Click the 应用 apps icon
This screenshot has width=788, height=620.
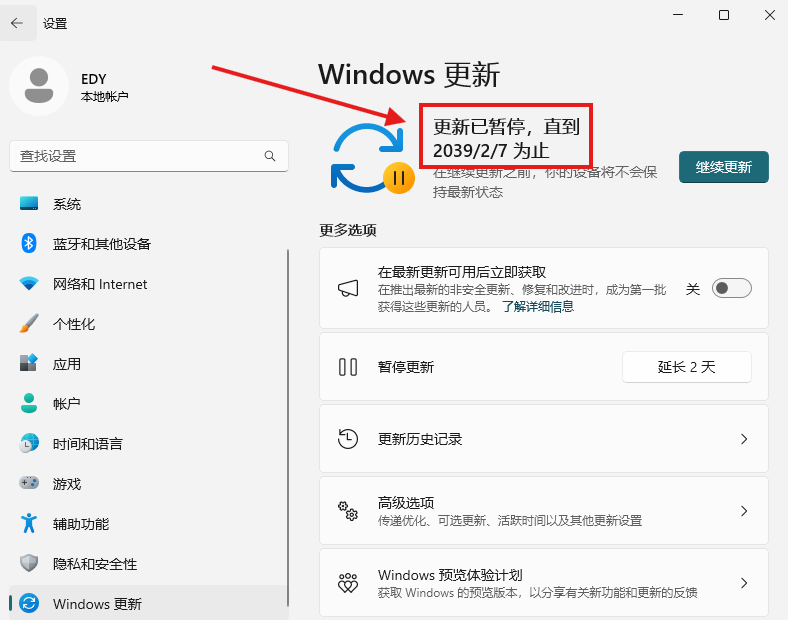click(29, 363)
